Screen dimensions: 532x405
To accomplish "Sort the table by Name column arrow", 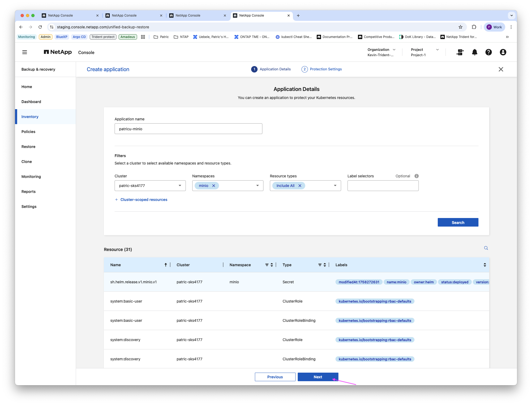I will 166,265.
